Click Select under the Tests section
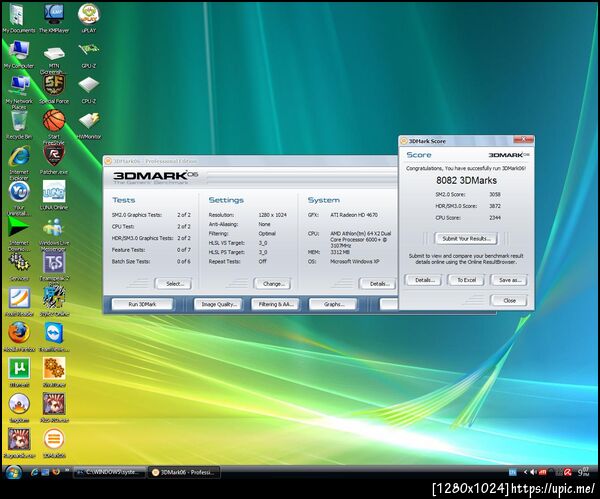This screenshot has width=600, height=499. click(x=174, y=284)
